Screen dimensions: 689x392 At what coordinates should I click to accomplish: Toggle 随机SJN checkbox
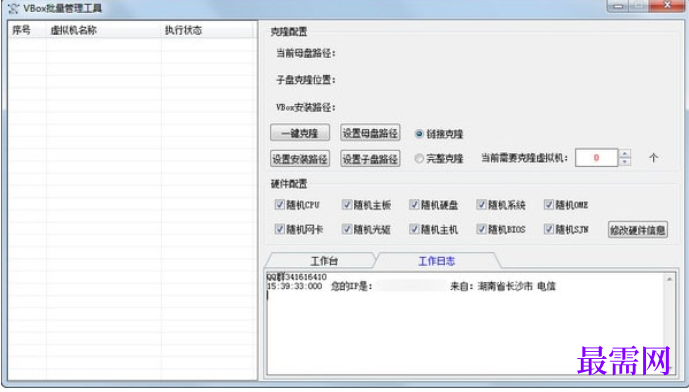(548, 229)
